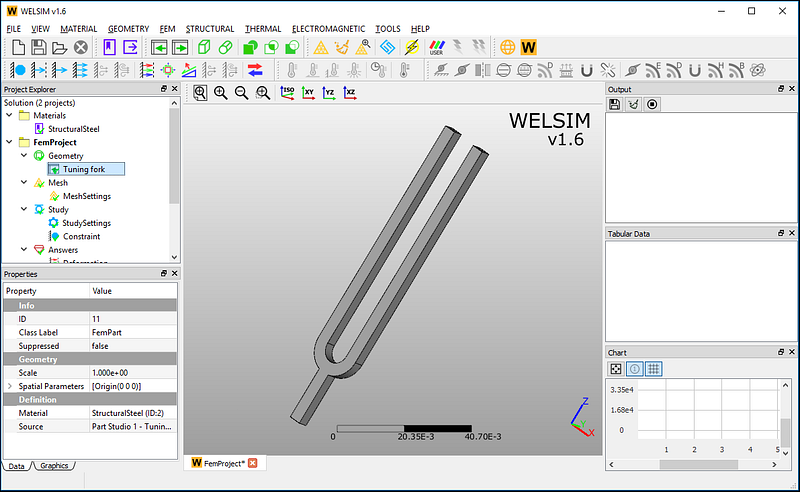Click the USER colored stripes result icon
Screen dimensions: 800x492
click(x=437, y=47)
